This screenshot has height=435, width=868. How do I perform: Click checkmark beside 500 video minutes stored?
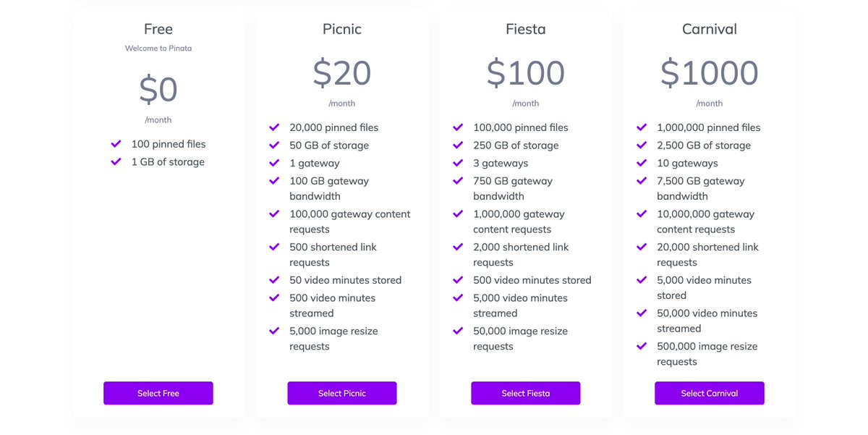point(458,279)
